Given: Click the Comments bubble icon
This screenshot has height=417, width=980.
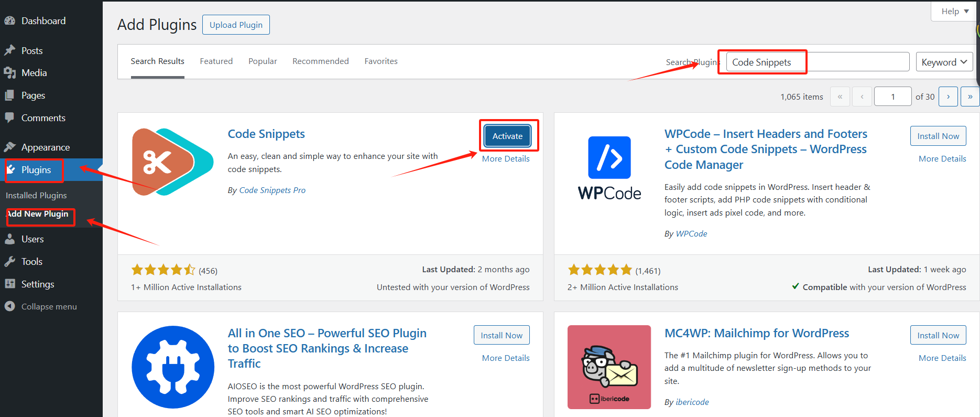Looking at the screenshot, I should [x=9, y=117].
